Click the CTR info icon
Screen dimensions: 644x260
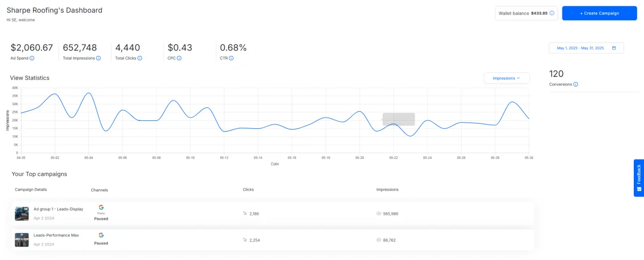(x=231, y=58)
